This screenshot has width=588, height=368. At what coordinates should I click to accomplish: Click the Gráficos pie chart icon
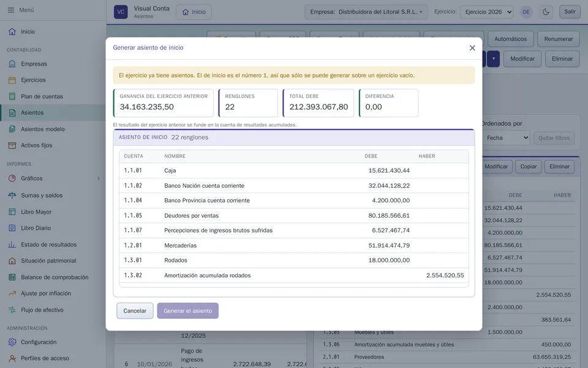(x=12, y=178)
